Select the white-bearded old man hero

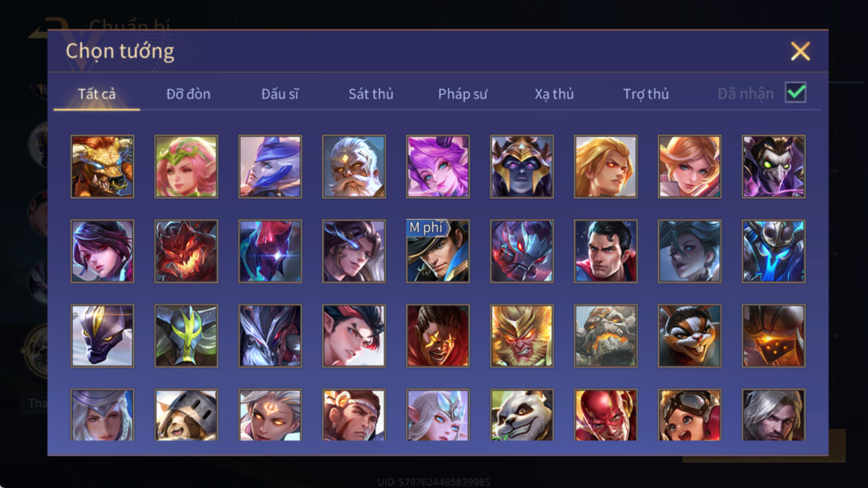tap(354, 166)
